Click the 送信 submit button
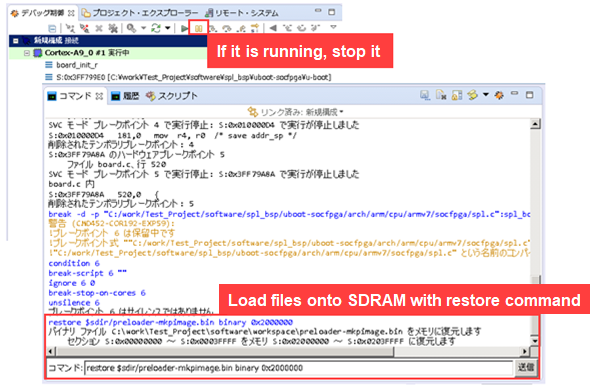The image size is (591, 385). (x=525, y=367)
